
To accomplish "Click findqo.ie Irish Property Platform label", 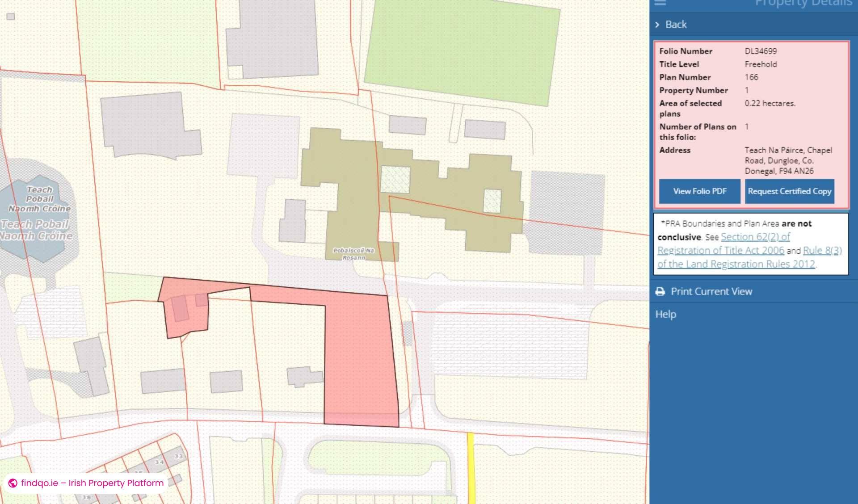I will coord(92,483).
